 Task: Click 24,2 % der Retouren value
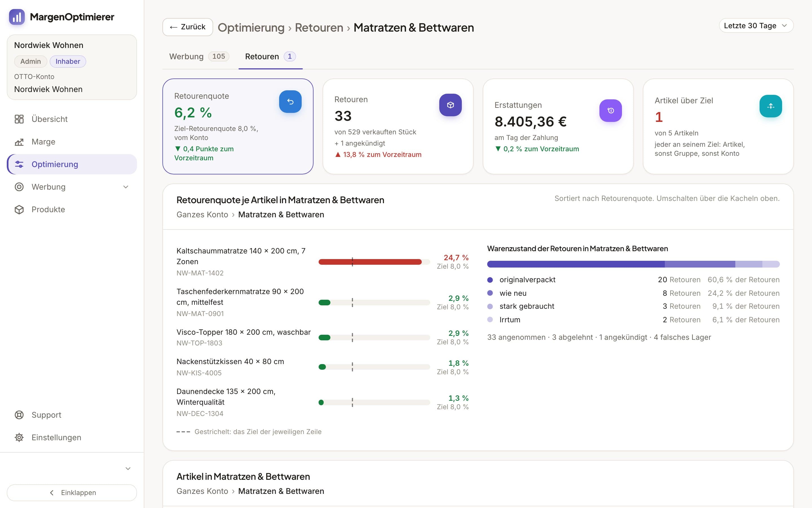click(x=743, y=293)
